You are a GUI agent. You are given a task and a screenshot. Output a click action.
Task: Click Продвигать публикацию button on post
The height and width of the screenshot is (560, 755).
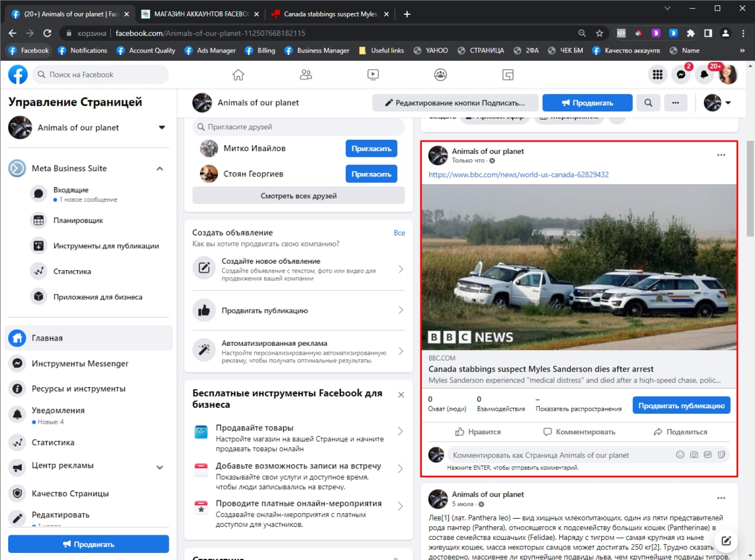(681, 405)
